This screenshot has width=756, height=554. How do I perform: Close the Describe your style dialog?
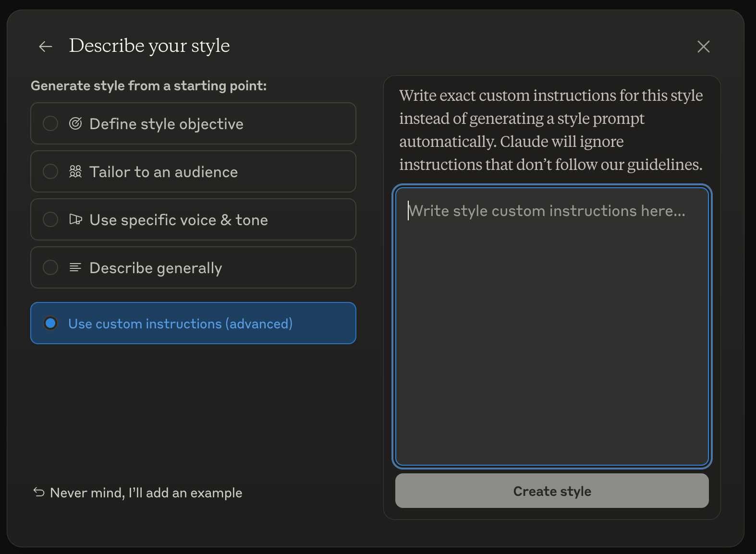(x=703, y=47)
